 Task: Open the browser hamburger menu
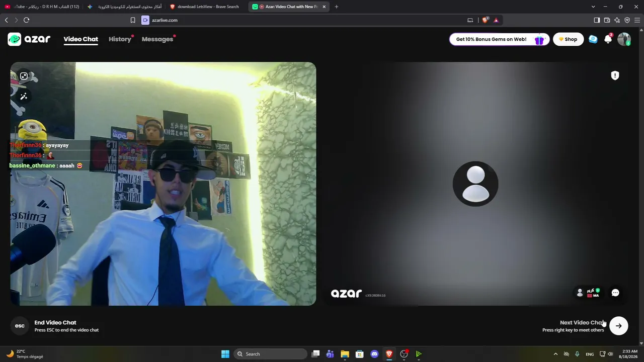pos(637,20)
